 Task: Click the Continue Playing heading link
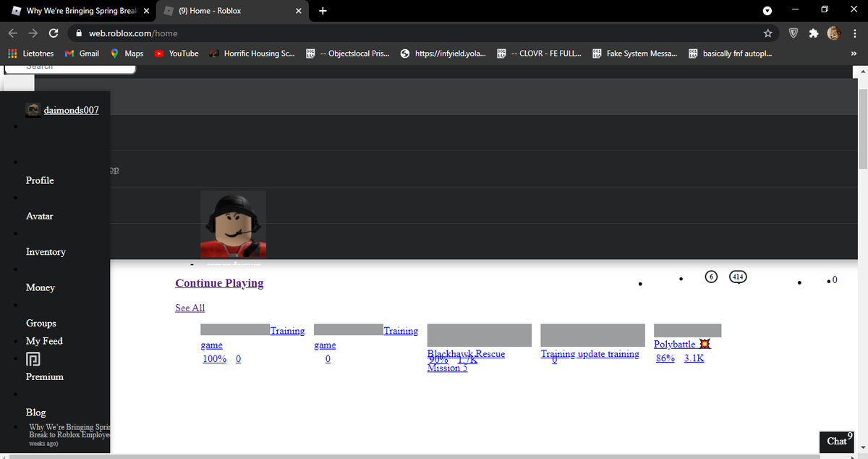[x=219, y=283]
